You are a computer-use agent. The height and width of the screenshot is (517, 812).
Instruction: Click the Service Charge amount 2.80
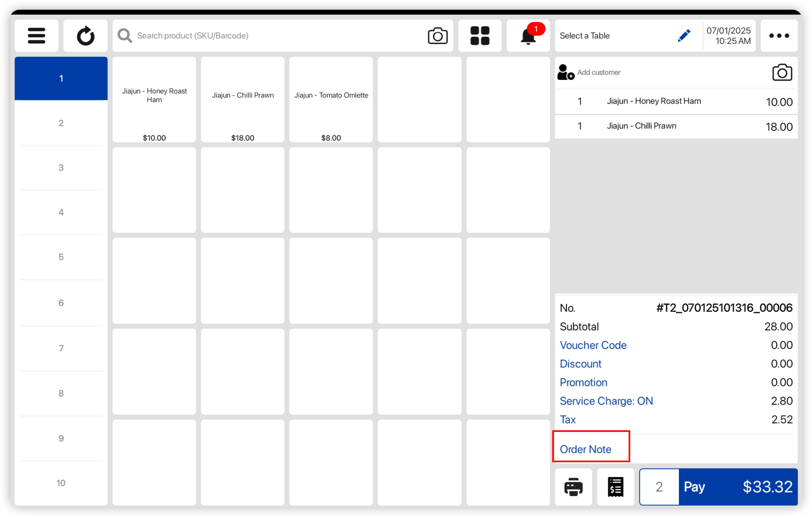[x=782, y=401]
